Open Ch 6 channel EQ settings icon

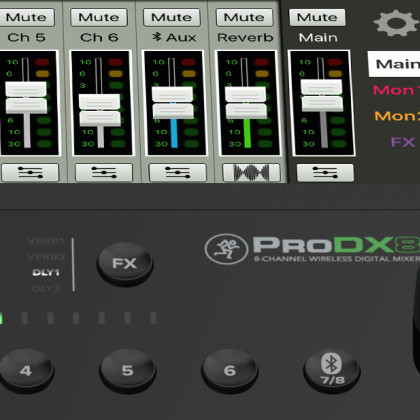click(x=104, y=172)
